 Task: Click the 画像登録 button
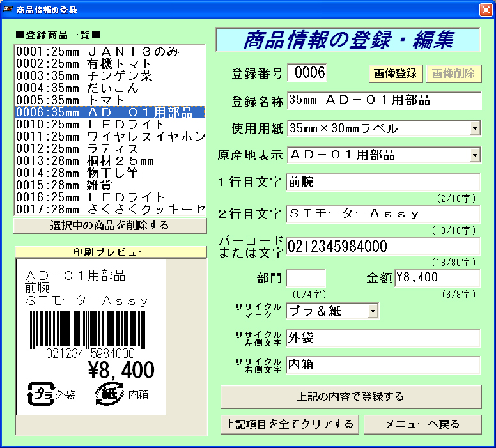pyautogui.click(x=396, y=73)
